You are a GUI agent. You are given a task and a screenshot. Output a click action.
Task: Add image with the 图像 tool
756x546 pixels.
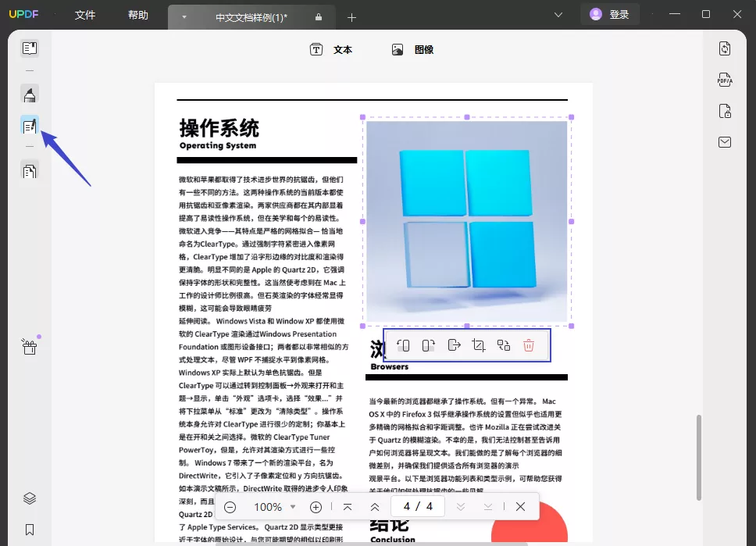pyautogui.click(x=412, y=50)
